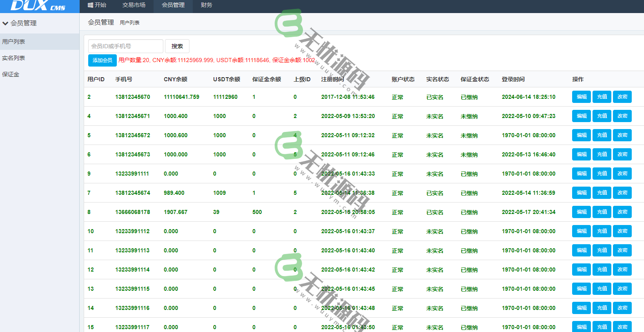
Task: Click the 搜索 button
Action: pos(177,46)
